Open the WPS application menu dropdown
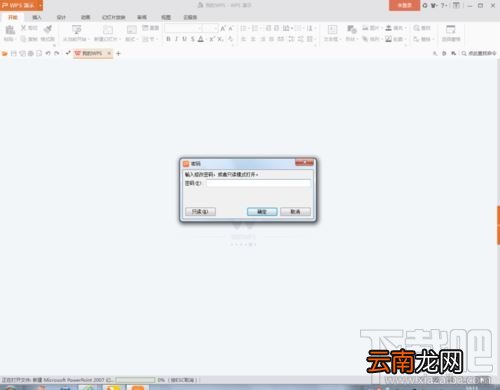The height and width of the screenshot is (390, 500). [40, 5]
